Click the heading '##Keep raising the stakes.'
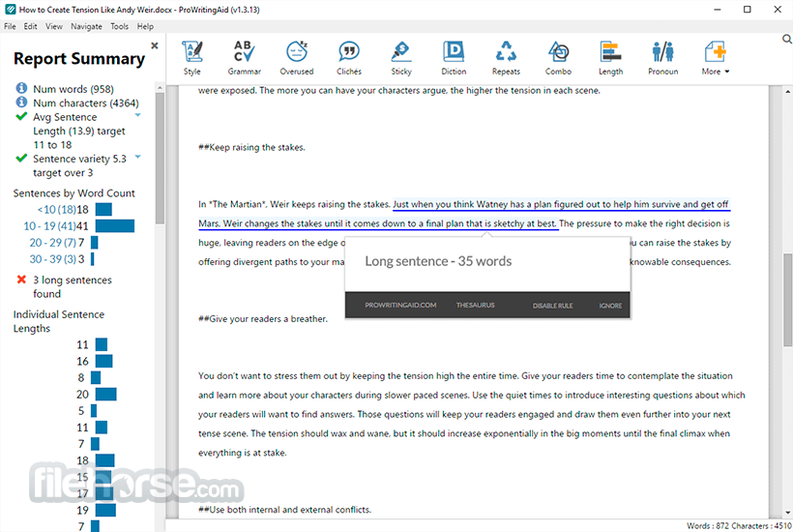The image size is (793, 532). pyautogui.click(x=251, y=148)
